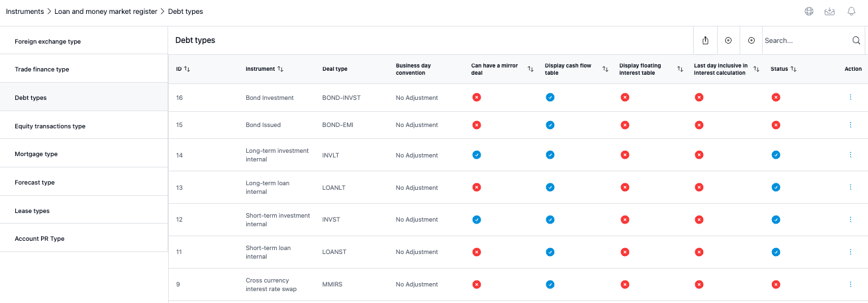Click the cash flow checkmark for MMIRS row
Viewport: 868px width, 303px height.
tap(550, 284)
